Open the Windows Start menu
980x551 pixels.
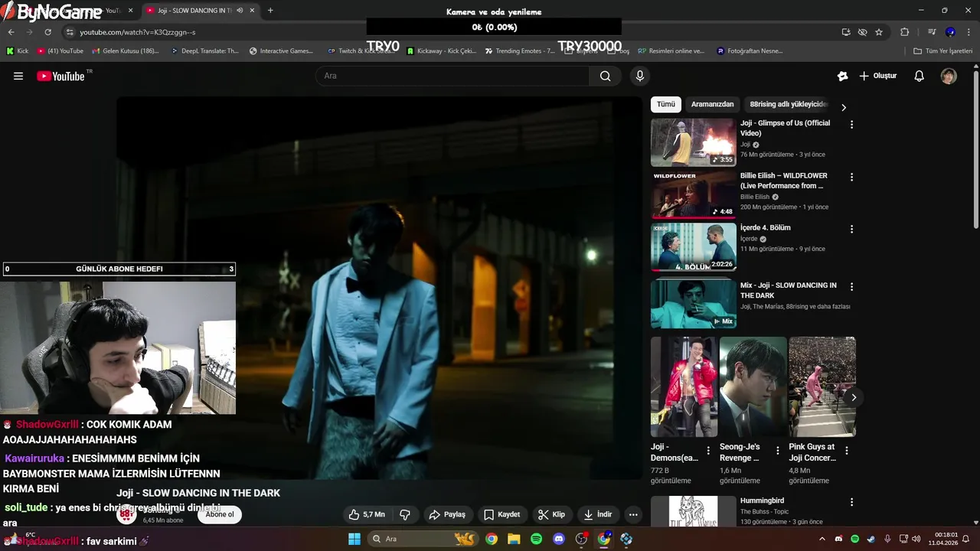tap(354, 539)
